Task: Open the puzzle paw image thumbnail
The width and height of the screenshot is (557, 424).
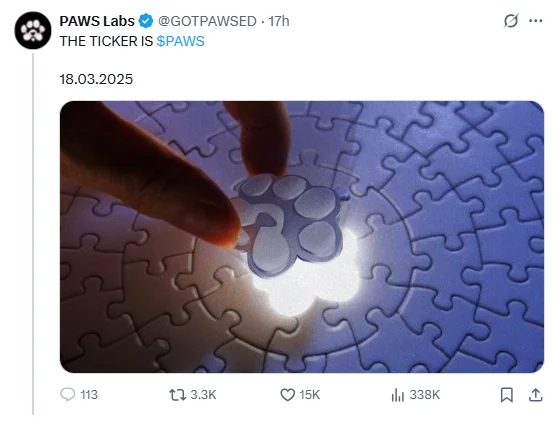Action: [302, 237]
